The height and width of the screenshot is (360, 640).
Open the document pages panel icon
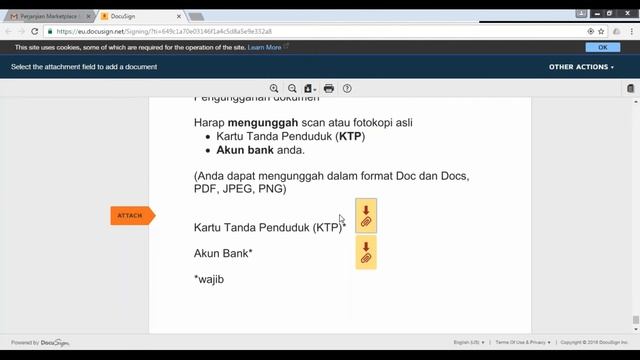click(x=630, y=89)
